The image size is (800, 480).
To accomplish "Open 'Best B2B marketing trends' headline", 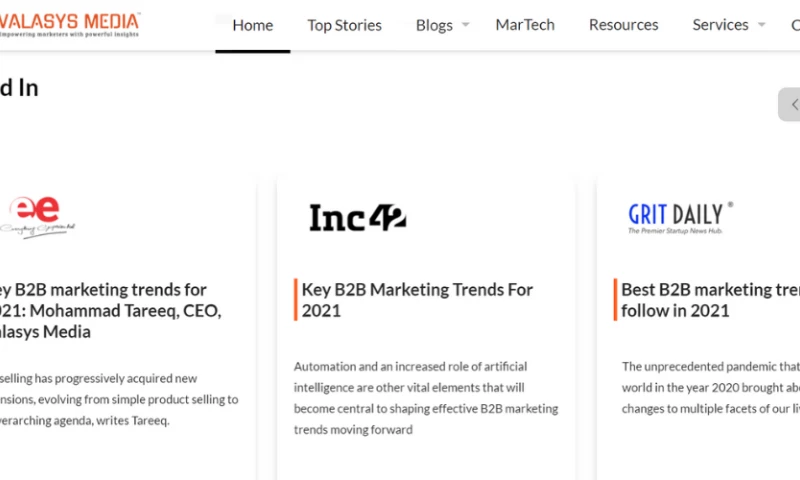I will tap(710, 300).
